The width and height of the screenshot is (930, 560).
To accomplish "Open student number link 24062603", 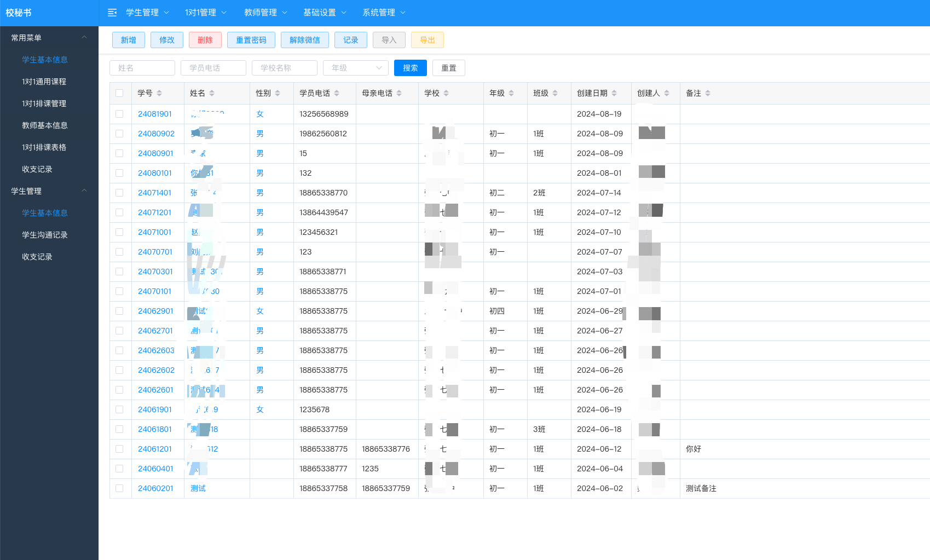I will click(156, 350).
